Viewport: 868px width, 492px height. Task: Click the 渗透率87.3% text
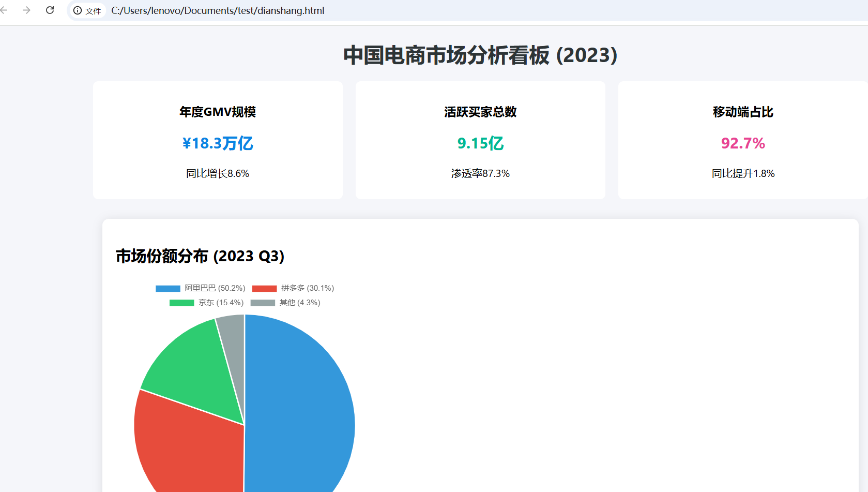[x=480, y=173]
